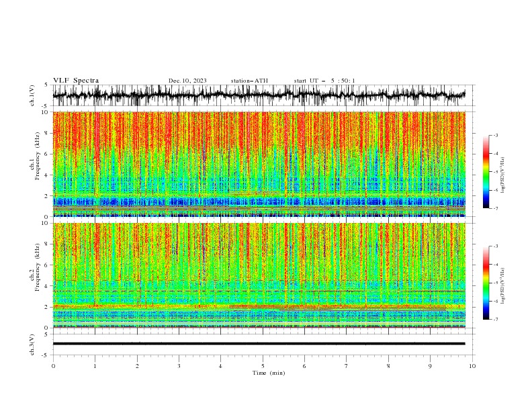
Task: Click the ch.3 flat voltage trace
Action: (259, 344)
